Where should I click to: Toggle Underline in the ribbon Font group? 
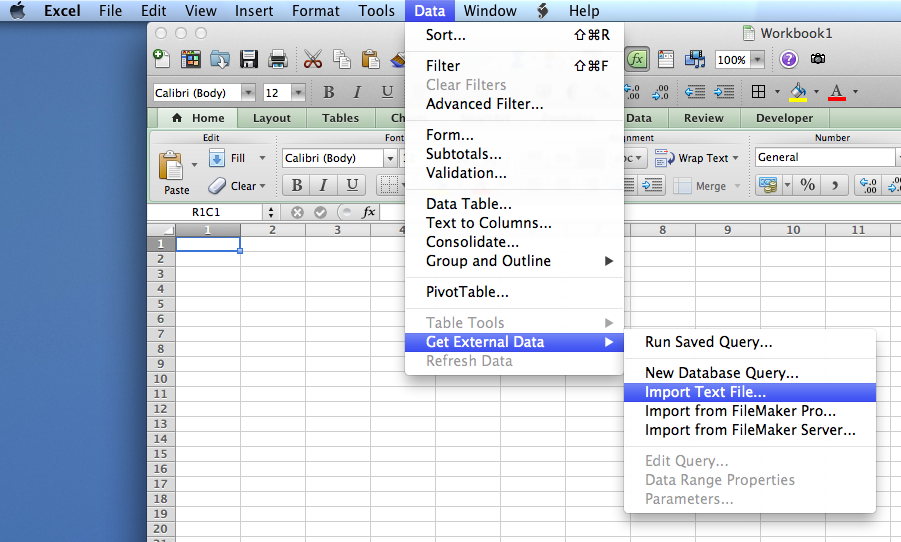[x=352, y=185]
